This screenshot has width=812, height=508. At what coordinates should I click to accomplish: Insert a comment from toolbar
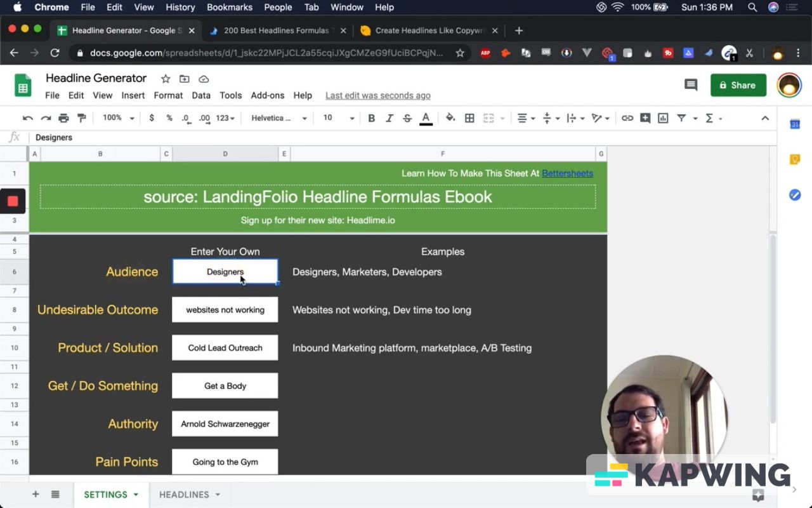pos(645,118)
